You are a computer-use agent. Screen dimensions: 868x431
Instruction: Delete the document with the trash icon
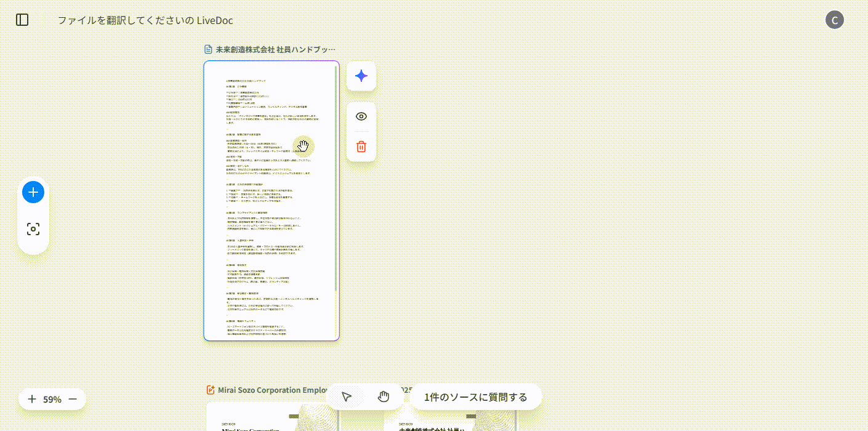click(361, 147)
